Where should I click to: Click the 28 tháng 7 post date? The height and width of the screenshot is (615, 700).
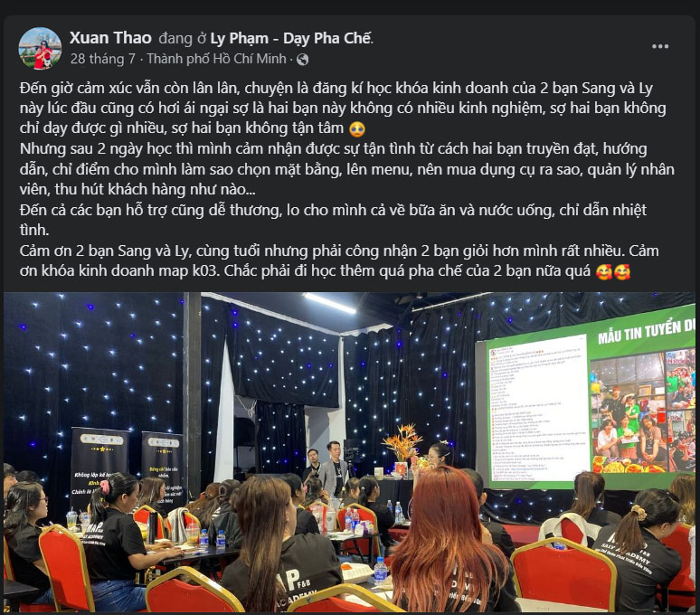[x=103, y=59]
